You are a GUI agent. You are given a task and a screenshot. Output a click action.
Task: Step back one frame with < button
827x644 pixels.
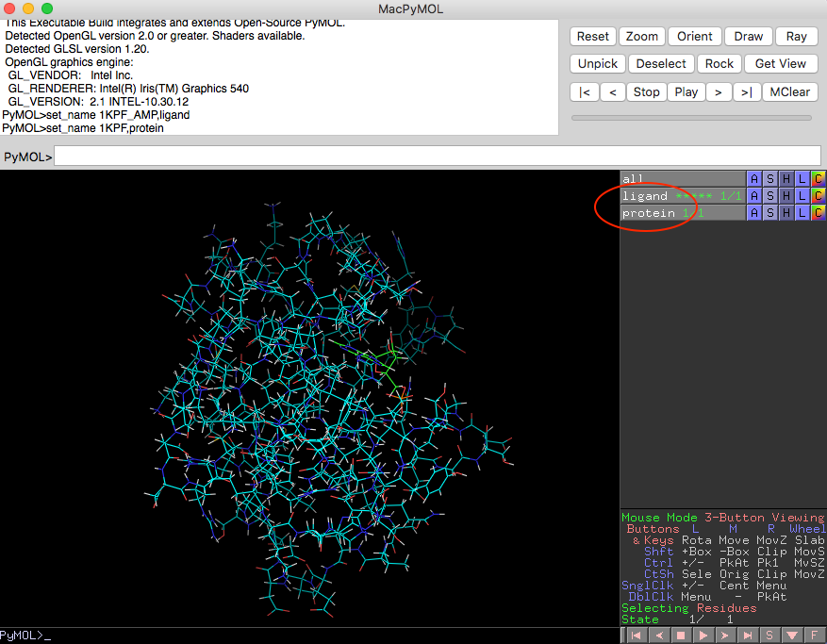(613, 91)
